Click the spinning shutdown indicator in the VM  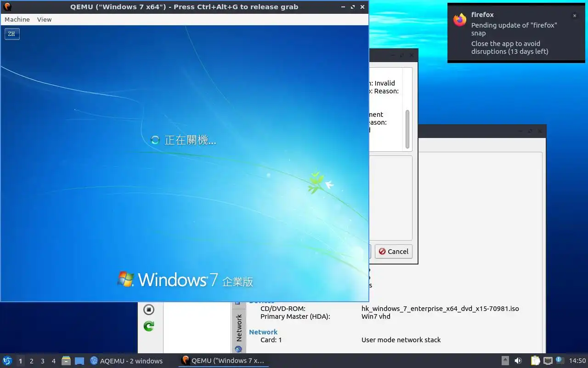pyautogui.click(x=155, y=140)
